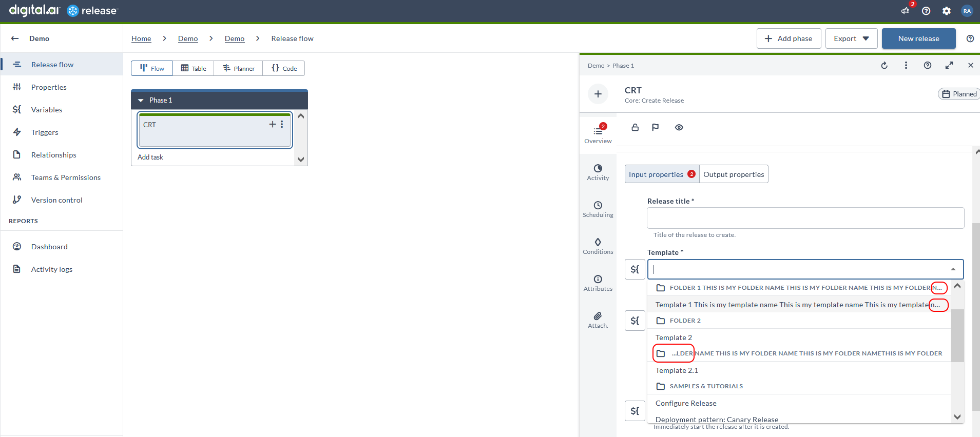Open task panel help icon
The width and height of the screenshot is (980, 437).
click(928, 65)
